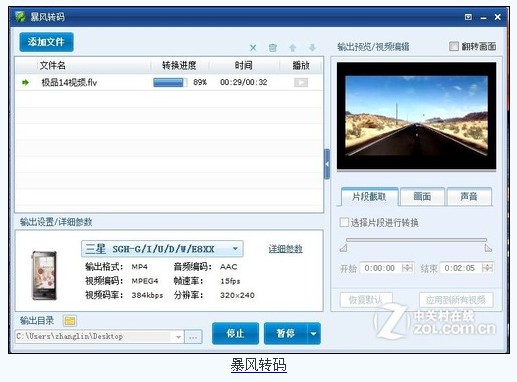Click the clip end marker triangle
The image size is (517, 382).
[488, 248]
